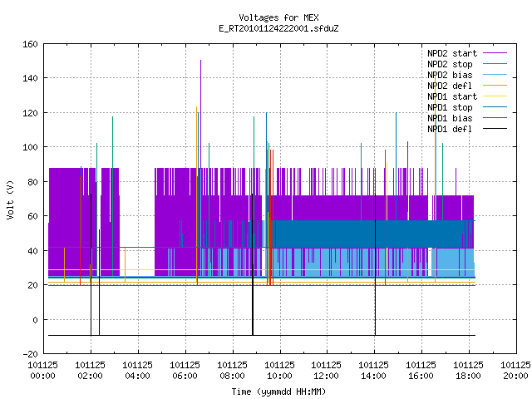Click the filename subtitle E_RT20101124222001.sfduZ
This screenshot has width=532, height=399.
click(279, 28)
